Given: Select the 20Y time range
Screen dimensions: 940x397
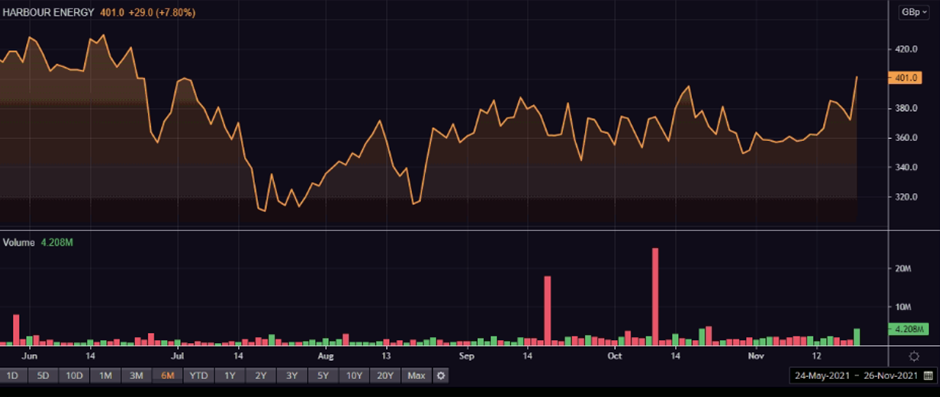Looking at the screenshot, I should (x=385, y=376).
